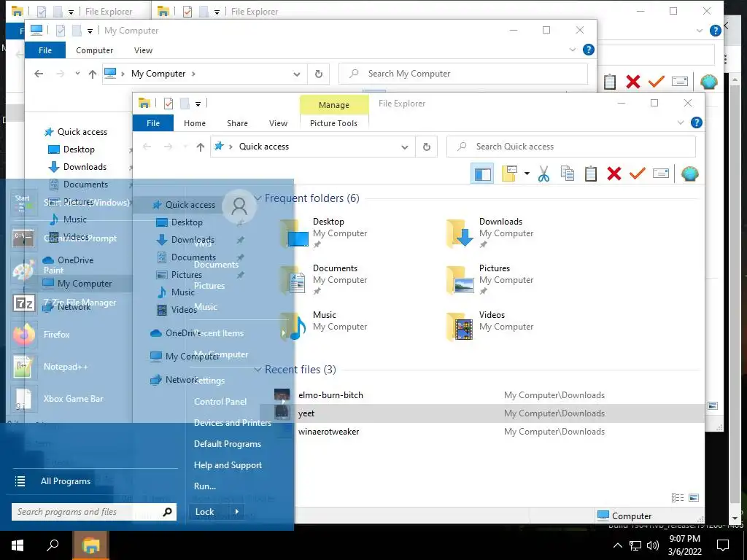747x560 pixels.
Task: Click the user avatar in start menu
Action: (239, 206)
